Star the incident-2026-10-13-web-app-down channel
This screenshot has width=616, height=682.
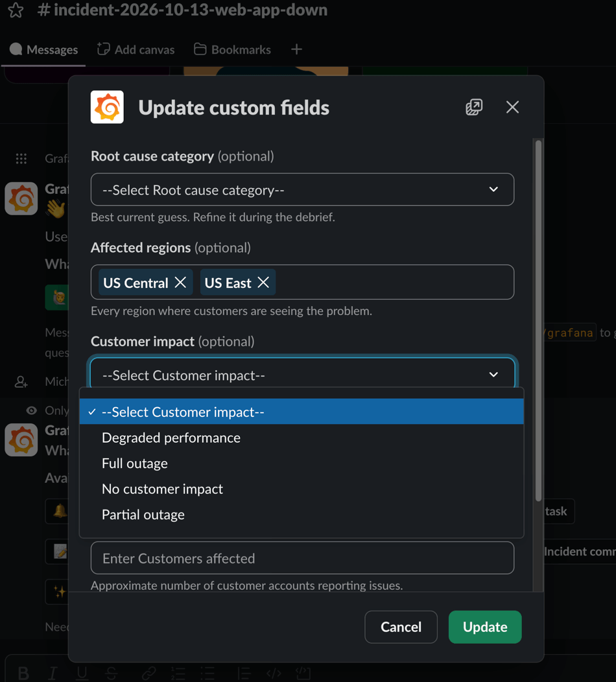(x=16, y=10)
